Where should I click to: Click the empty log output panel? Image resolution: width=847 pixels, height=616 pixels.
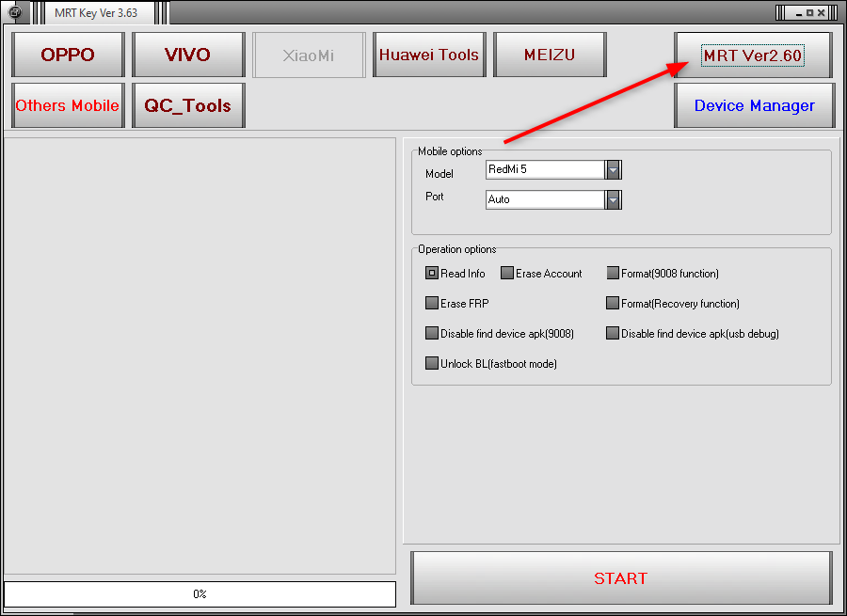click(200, 355)
